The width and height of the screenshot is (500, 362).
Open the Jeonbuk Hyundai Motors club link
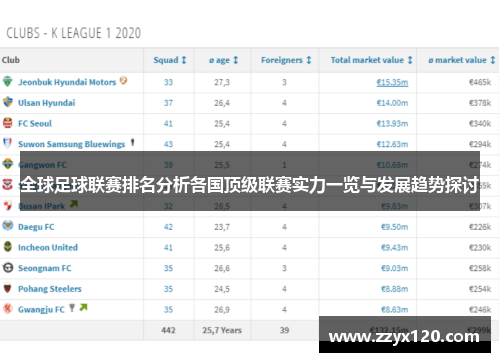67,82
